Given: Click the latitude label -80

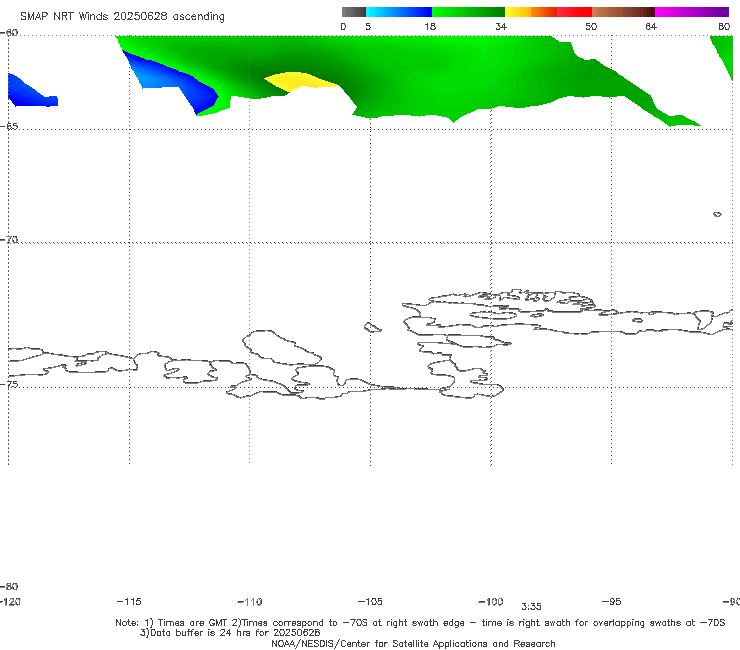Looking at the screenshot, I should [9, 586].
